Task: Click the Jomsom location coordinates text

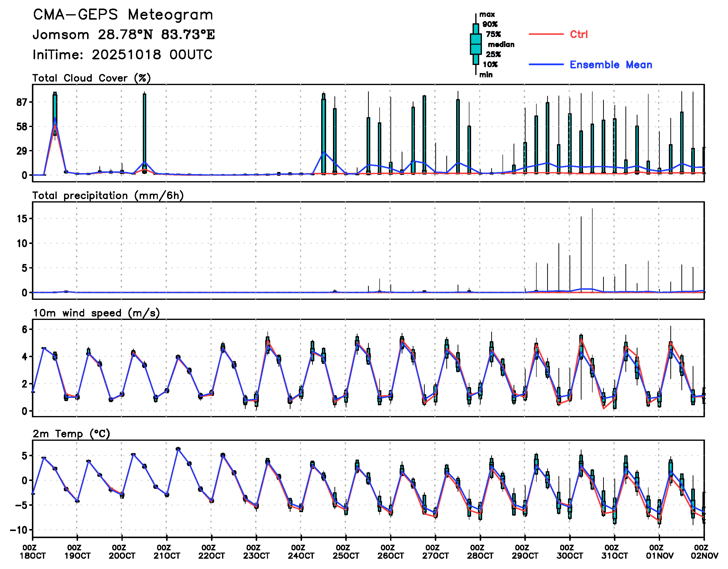Action: coord(124,35)
